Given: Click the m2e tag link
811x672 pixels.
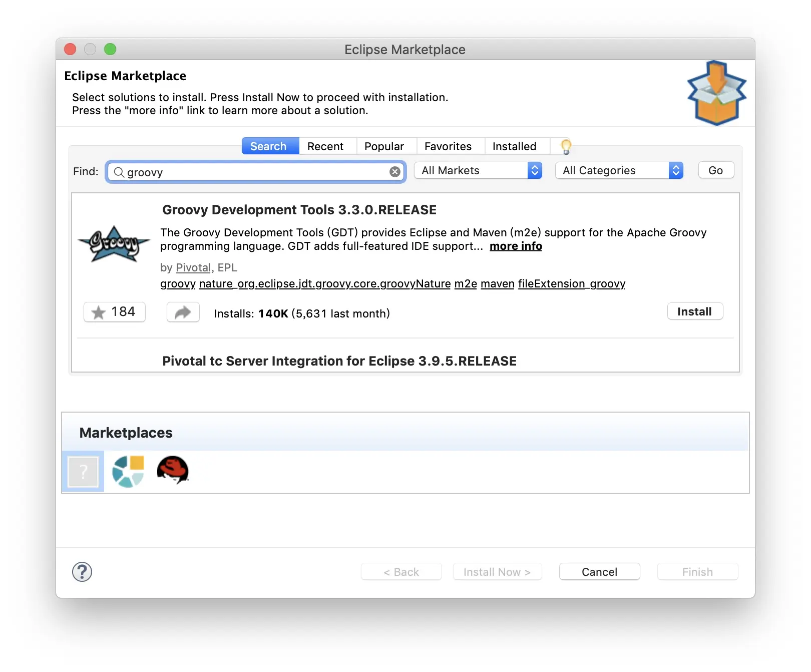Looking at the screenshot, I should [x=466, y=284].
